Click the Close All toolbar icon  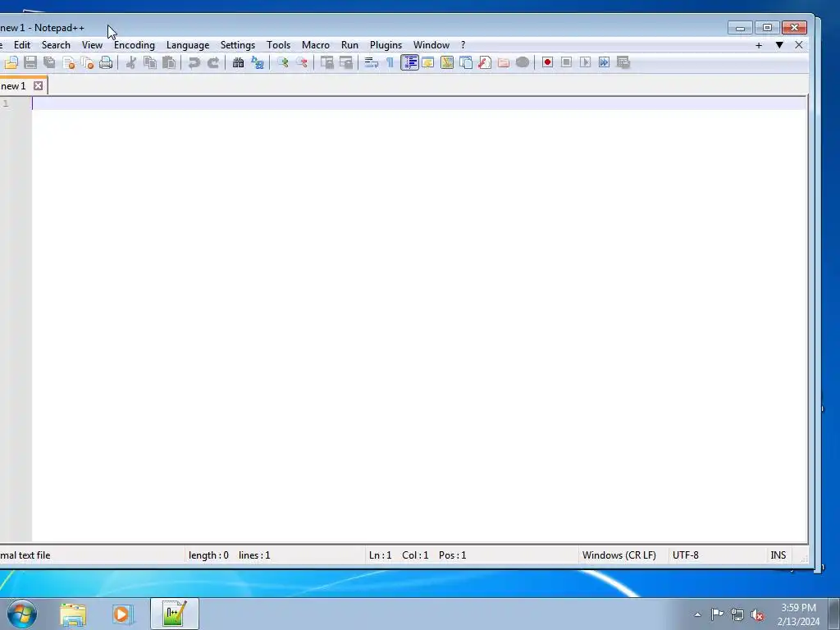tap(87, 62)
